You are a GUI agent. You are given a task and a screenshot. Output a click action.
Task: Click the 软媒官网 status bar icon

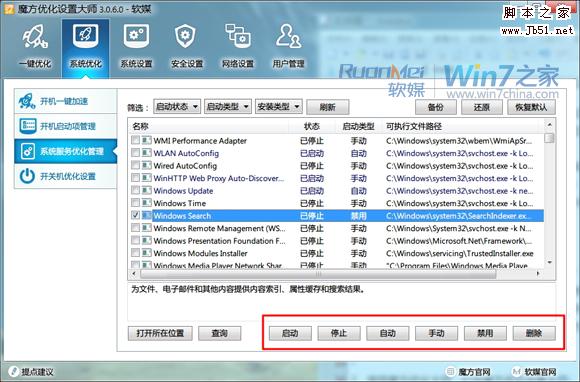click(517, 371)
